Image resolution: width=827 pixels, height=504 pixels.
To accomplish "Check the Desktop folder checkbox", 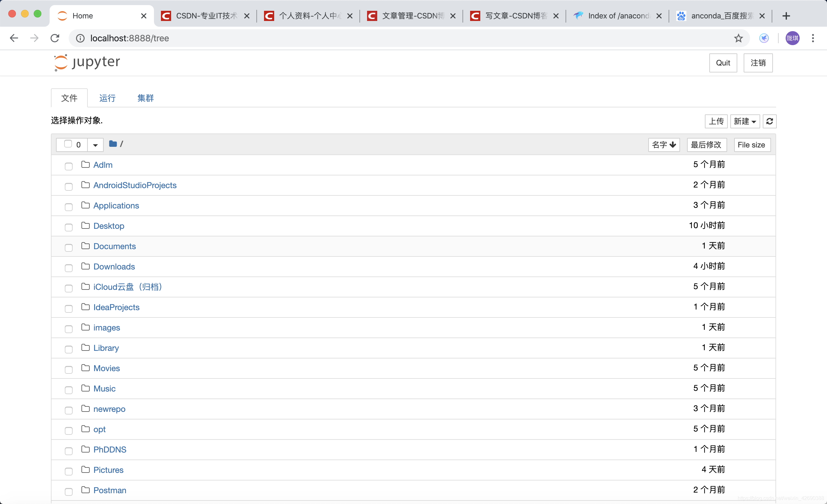I will click(x=68, y=227).
